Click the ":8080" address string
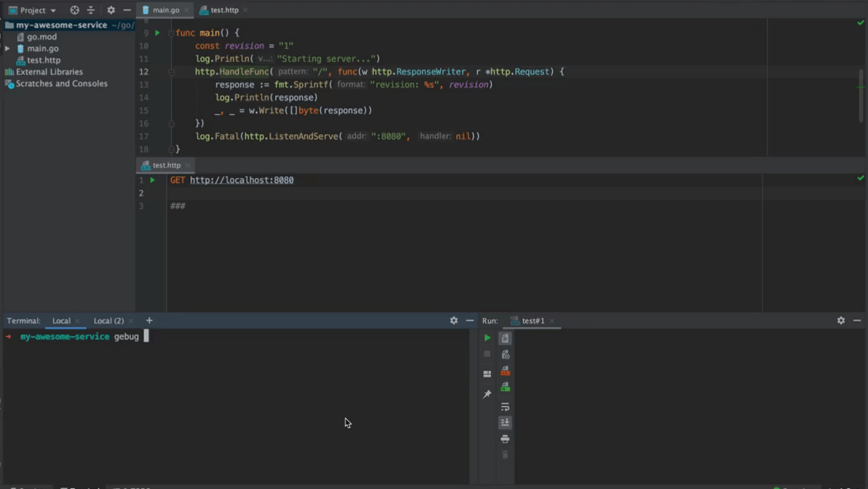Viewport: 868px width, 489px height. pyautogui.click(x=389, y=137)
